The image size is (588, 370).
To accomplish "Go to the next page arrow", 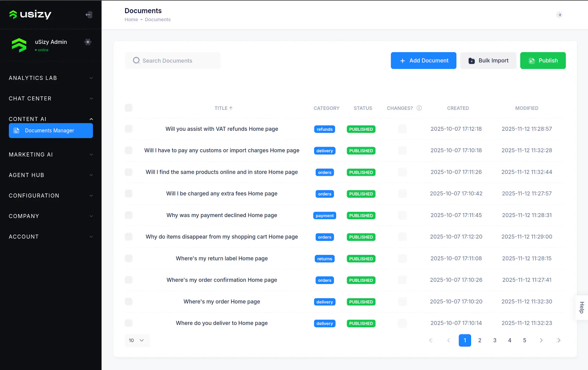I will (541, 340).
